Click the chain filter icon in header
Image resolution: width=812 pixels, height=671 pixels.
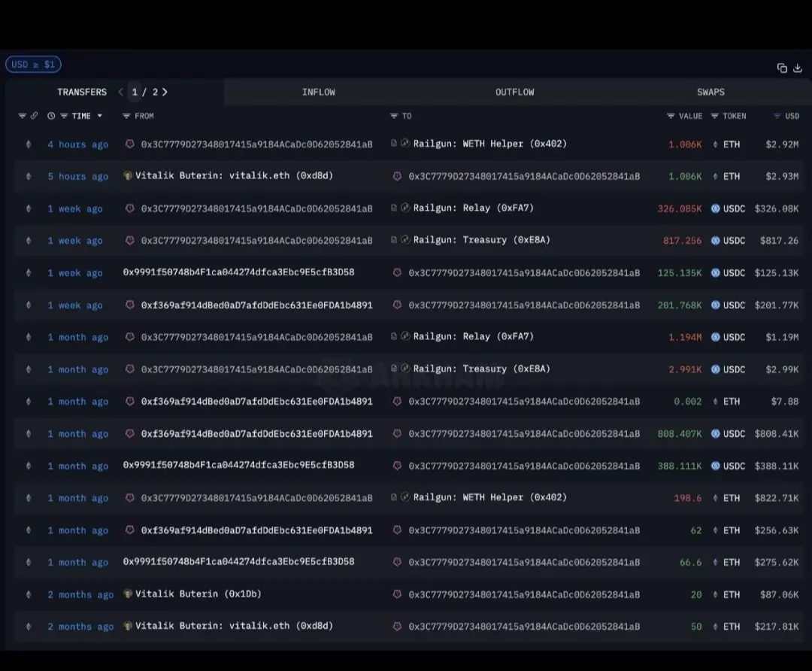tap(23, 116)
